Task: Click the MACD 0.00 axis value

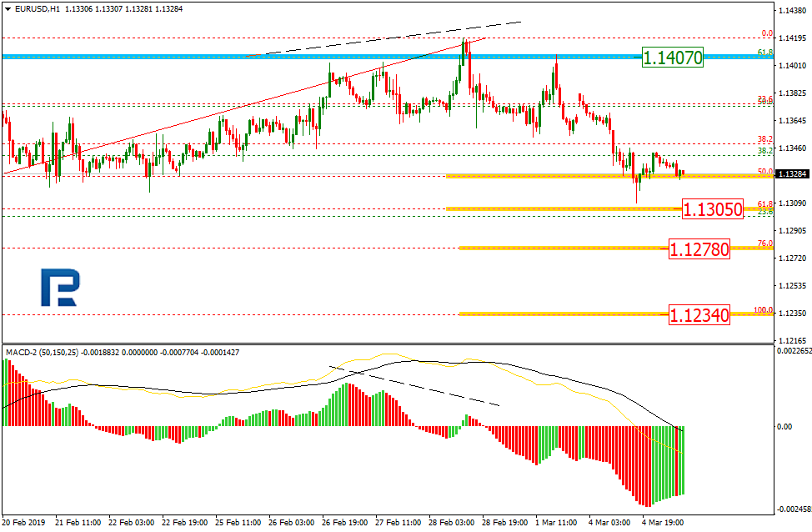Action: pos(785,426)
